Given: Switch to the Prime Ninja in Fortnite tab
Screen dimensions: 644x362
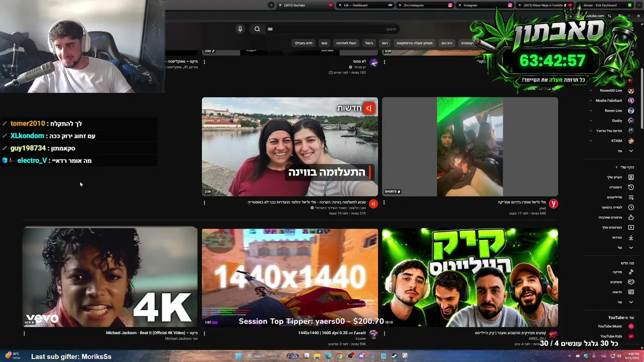Looking at the screenshot, I should [545, 5].
